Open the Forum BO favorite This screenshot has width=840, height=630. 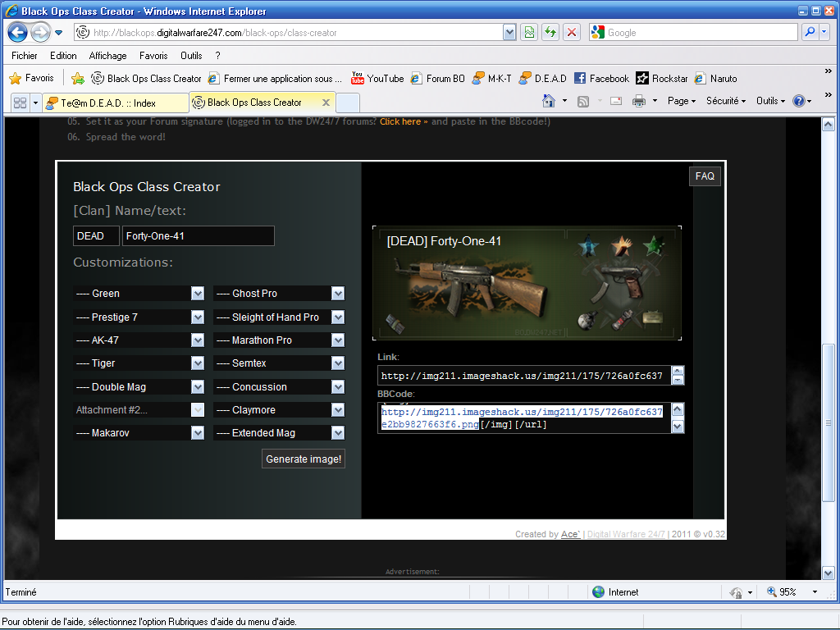(438, 78)
